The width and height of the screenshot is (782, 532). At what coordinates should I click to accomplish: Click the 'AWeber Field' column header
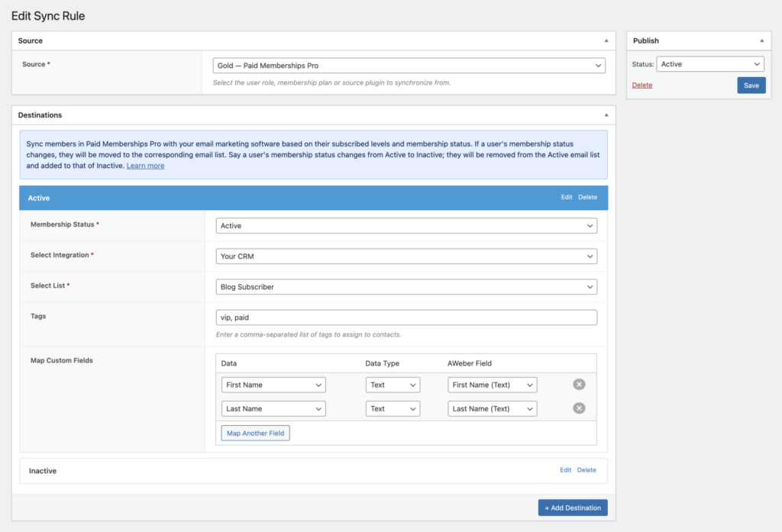tap(470, 363)
